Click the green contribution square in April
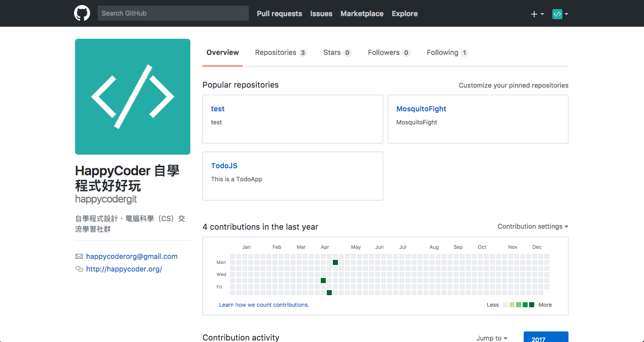Viewport: 644px width, 342px height. pos(335,262)
